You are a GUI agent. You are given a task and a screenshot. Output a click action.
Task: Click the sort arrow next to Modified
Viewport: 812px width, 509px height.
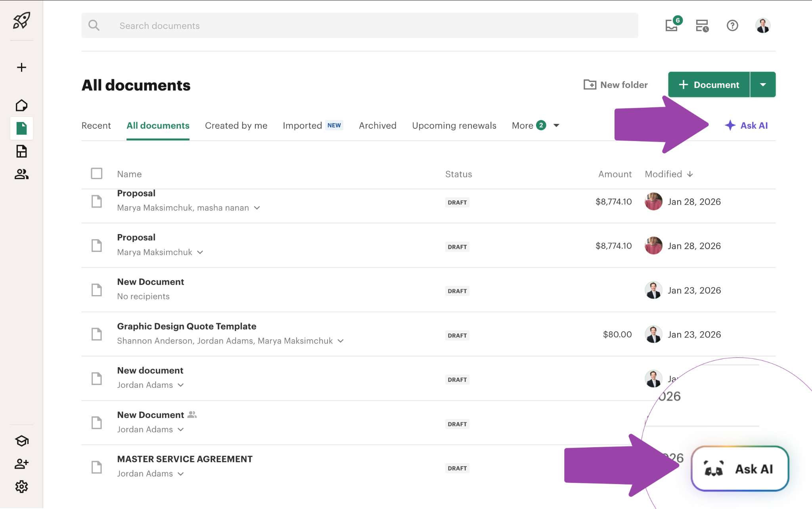(x=690, y=174)
